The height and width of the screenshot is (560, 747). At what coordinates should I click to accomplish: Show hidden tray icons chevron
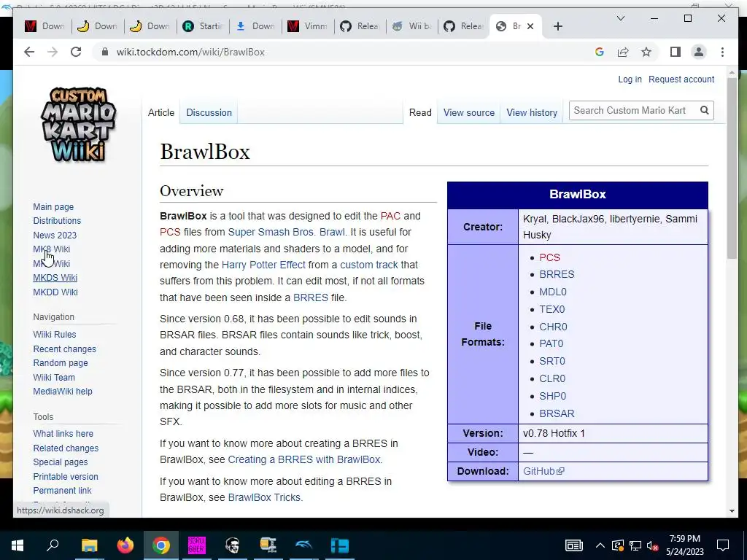(x=600, y=545)
